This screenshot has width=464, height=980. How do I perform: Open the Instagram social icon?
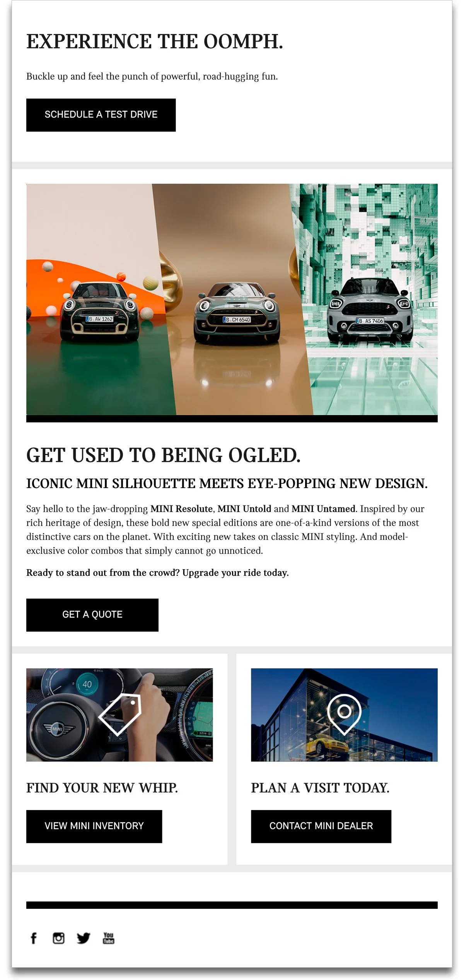pyautogui.click(x=58, y=938)
